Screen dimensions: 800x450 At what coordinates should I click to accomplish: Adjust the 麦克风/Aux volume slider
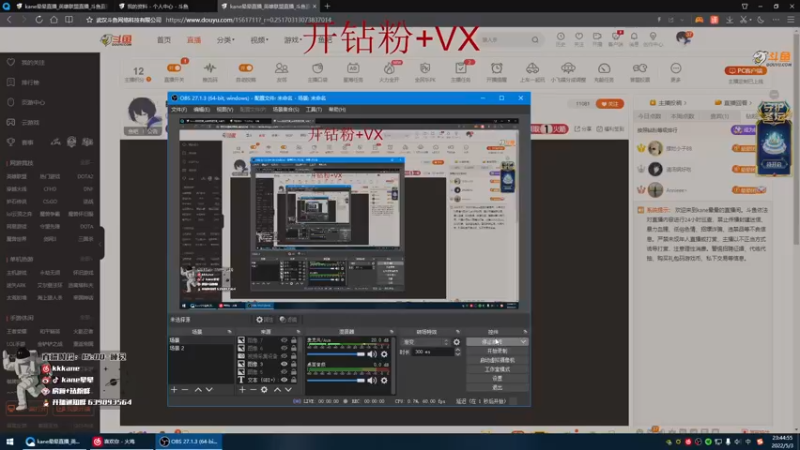coord(336,354)
